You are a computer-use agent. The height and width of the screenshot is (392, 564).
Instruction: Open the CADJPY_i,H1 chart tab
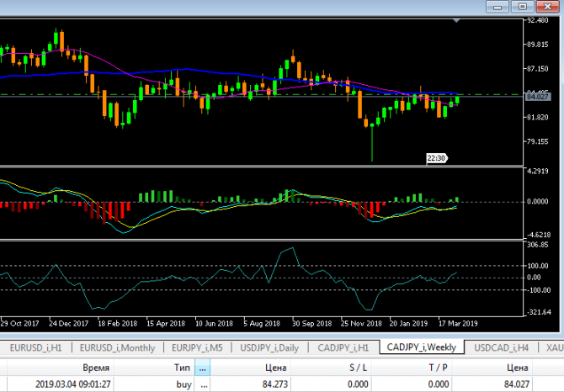coord(343,347)
